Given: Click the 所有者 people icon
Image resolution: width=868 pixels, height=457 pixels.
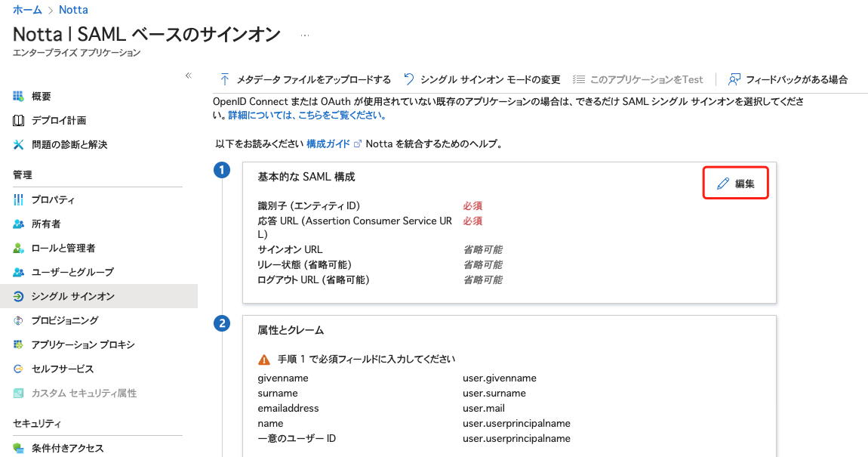Looking at the screenshot, I should pos(18,224).
